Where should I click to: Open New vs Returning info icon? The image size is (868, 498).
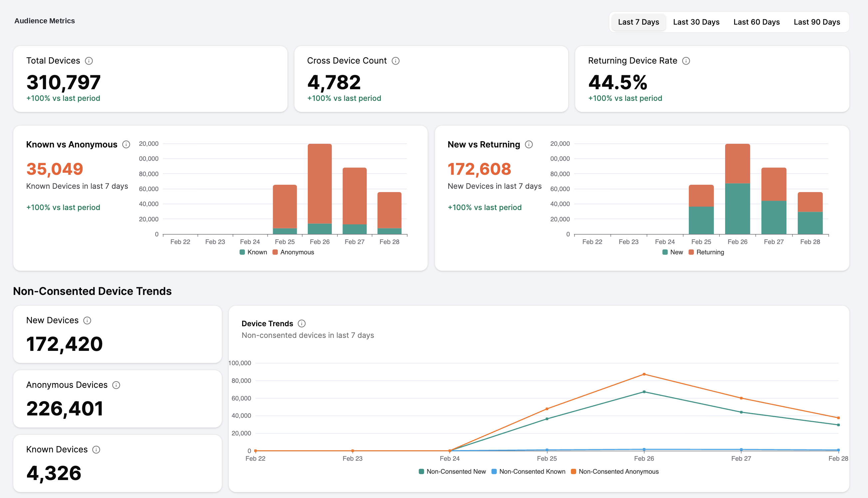point(529,145)
